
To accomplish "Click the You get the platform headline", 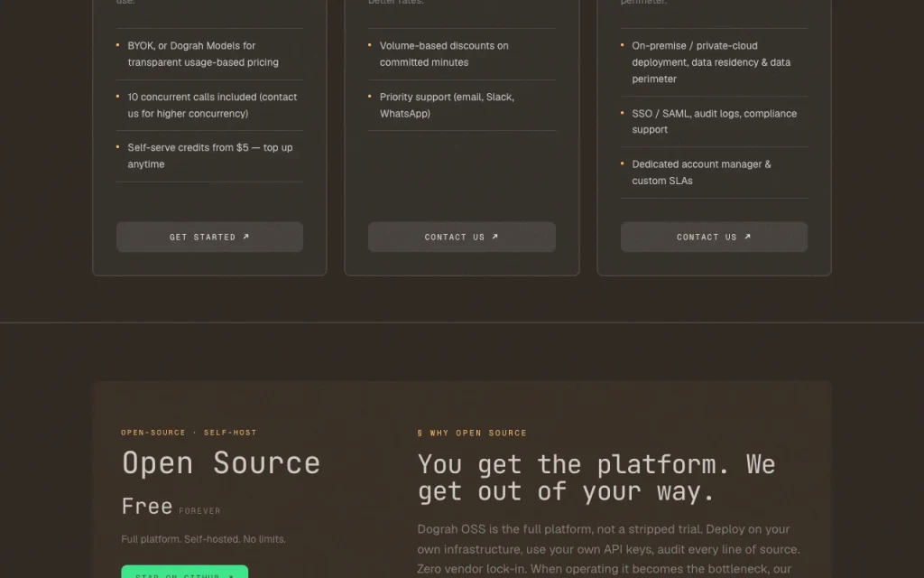I will click(x=596, y=478).
